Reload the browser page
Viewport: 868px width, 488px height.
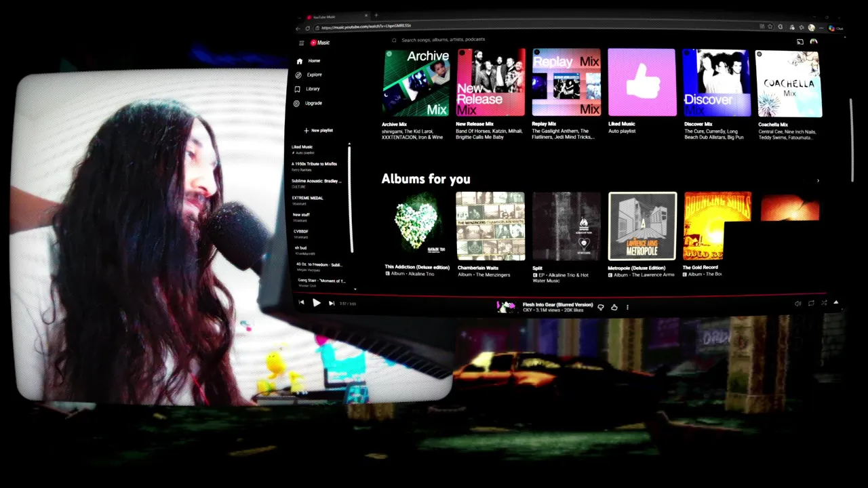click(x=308, y=28)
